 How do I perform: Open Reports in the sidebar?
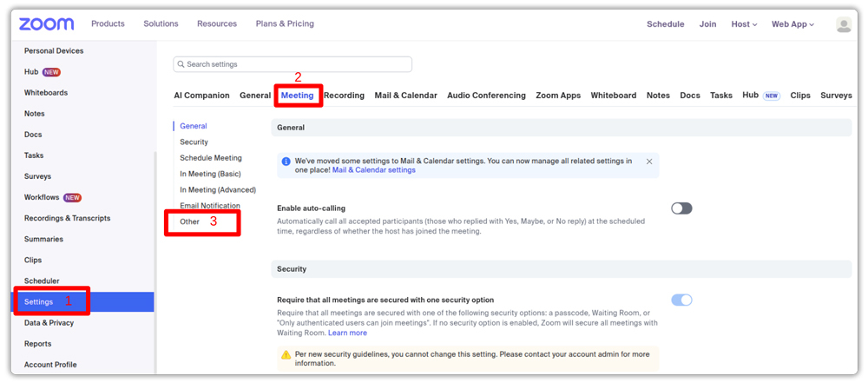[x=37, y=344]
